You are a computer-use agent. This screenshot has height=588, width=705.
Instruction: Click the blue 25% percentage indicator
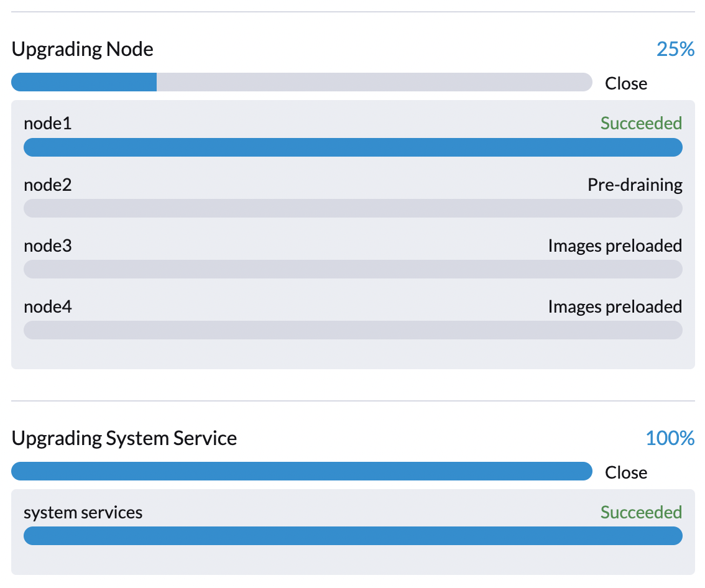coord(675,49)
